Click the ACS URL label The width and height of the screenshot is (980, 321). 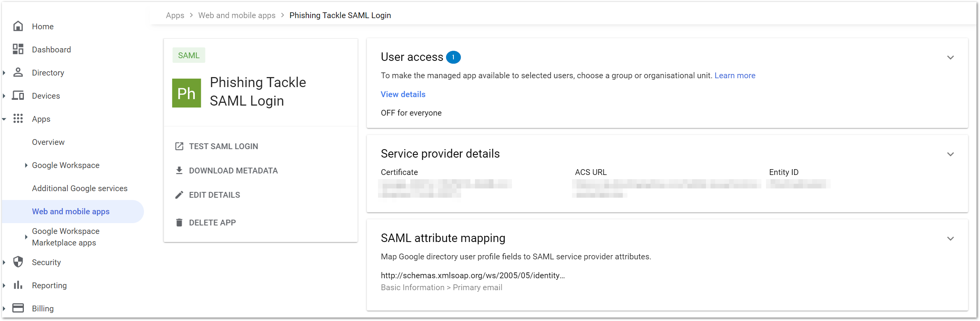point(590,172)
